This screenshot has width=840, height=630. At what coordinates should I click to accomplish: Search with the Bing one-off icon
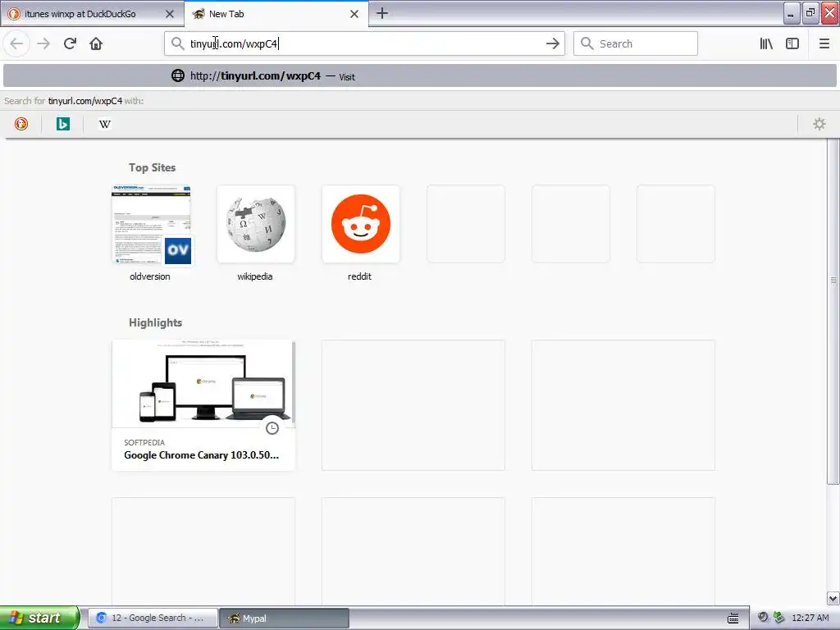click(62, 124)
